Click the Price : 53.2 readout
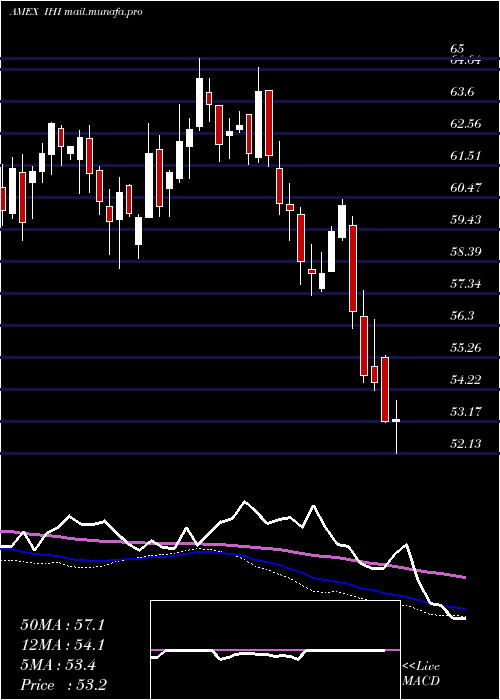The width and height of the screenshot is (500, 700). click(62, 685)
